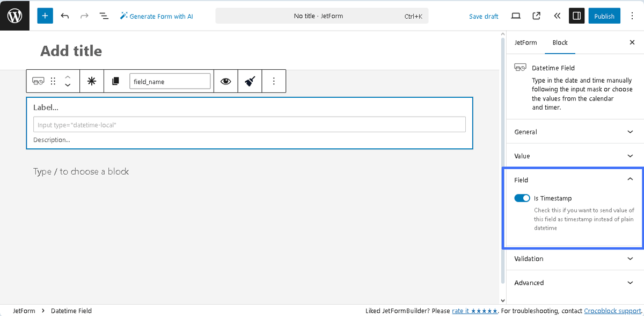Click the broom cleanup icon in the toolbar
644x316 pixels.
tap(250, 81)
